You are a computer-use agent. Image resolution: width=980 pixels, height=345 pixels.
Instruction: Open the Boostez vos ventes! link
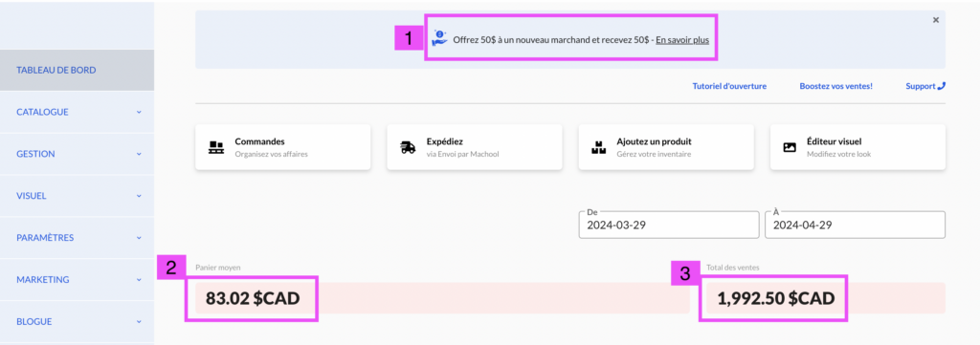(x=836, y=86)
